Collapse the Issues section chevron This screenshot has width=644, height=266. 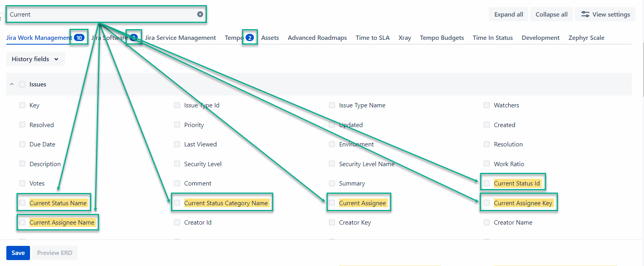(x=12, y=84)
